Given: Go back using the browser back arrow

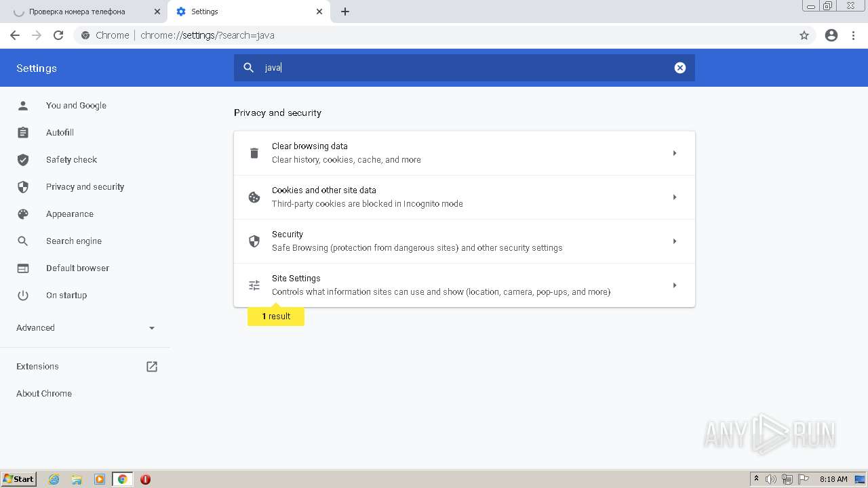Looking at the screenshot, I should pos(15,35).
